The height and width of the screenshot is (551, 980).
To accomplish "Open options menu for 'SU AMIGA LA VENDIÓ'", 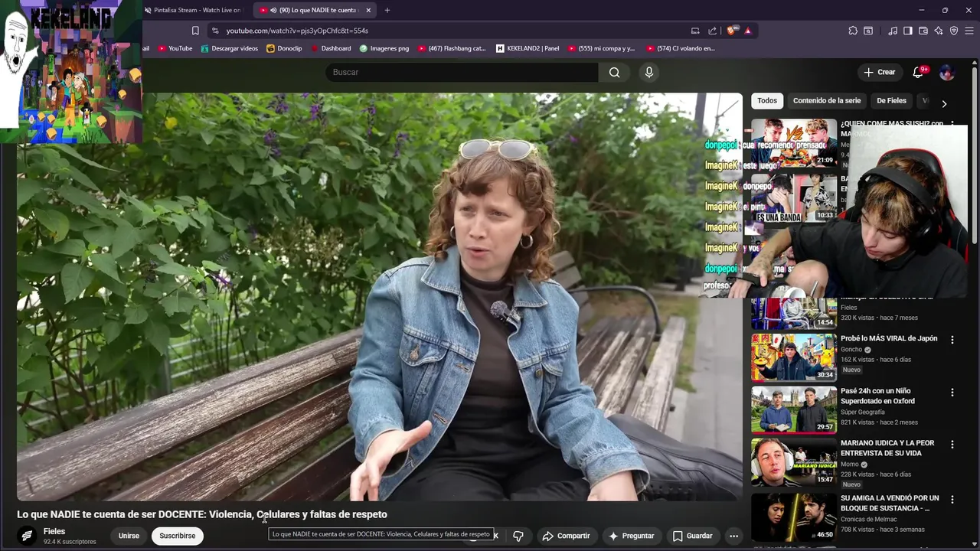I will (x=952, y=499).
